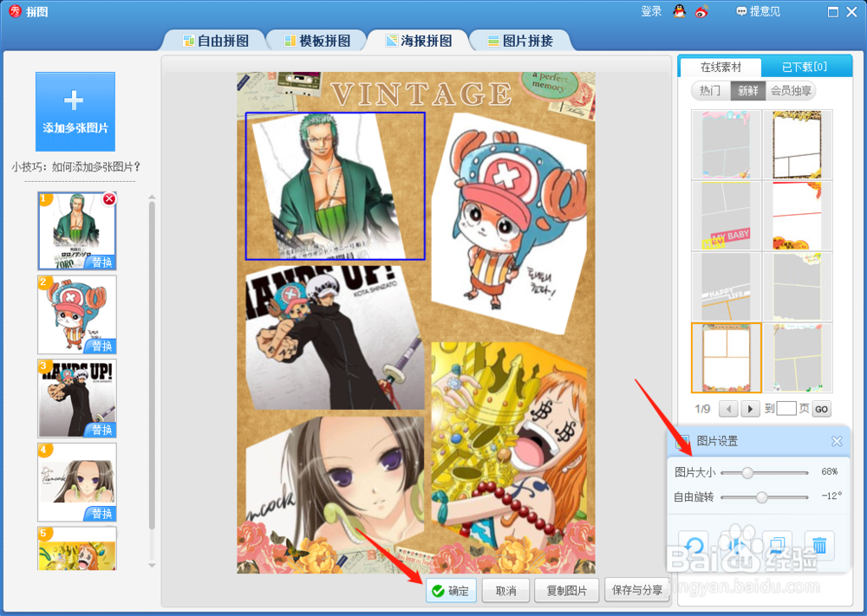
Task: Click the GO page button
Action: point(822,410)
